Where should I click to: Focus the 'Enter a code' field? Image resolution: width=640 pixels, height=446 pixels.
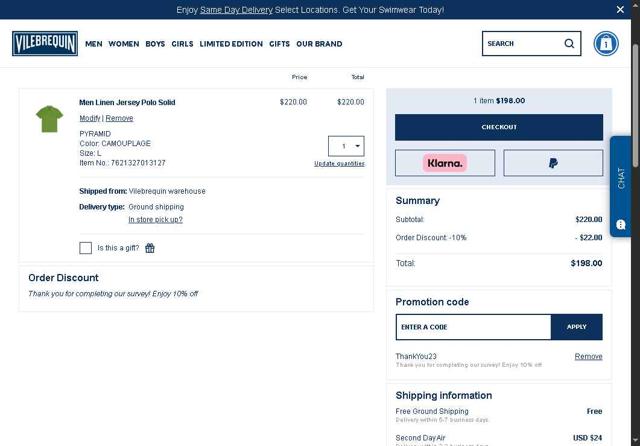[x=473, y=327]
